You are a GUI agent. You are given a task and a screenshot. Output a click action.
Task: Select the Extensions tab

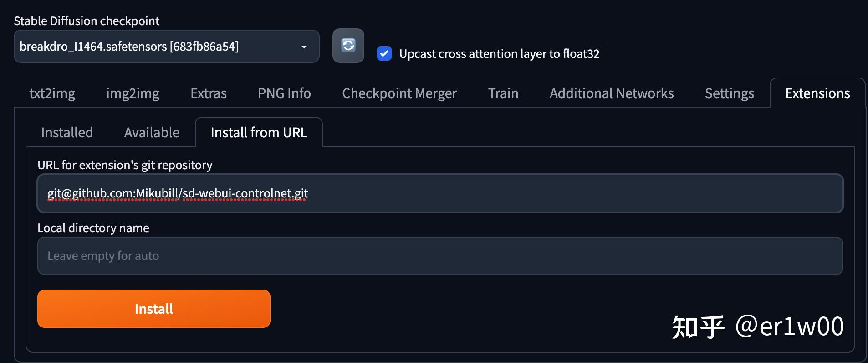tap(817, 93)
